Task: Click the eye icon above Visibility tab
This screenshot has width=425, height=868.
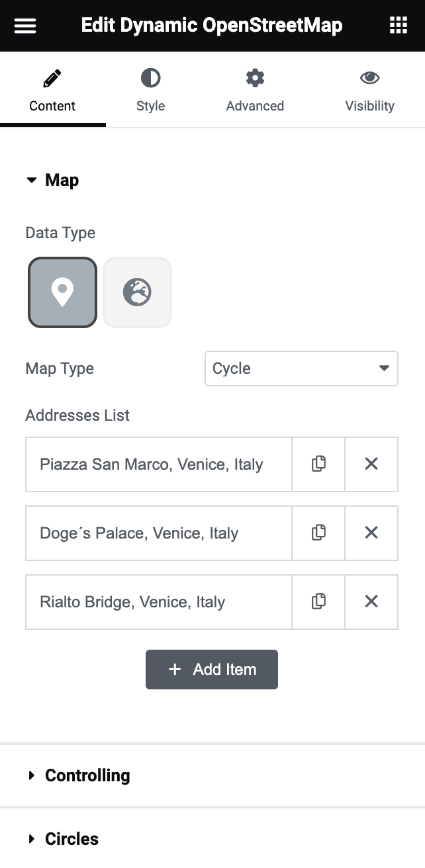Action: pyautogui.click(x=369, y=77)
